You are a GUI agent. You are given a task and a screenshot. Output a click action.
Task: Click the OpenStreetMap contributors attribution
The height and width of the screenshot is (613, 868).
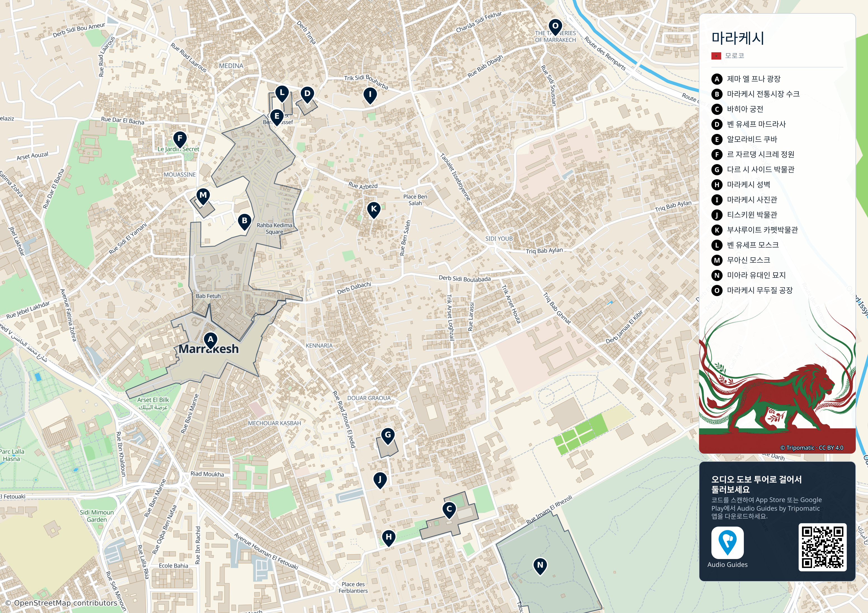61,603
